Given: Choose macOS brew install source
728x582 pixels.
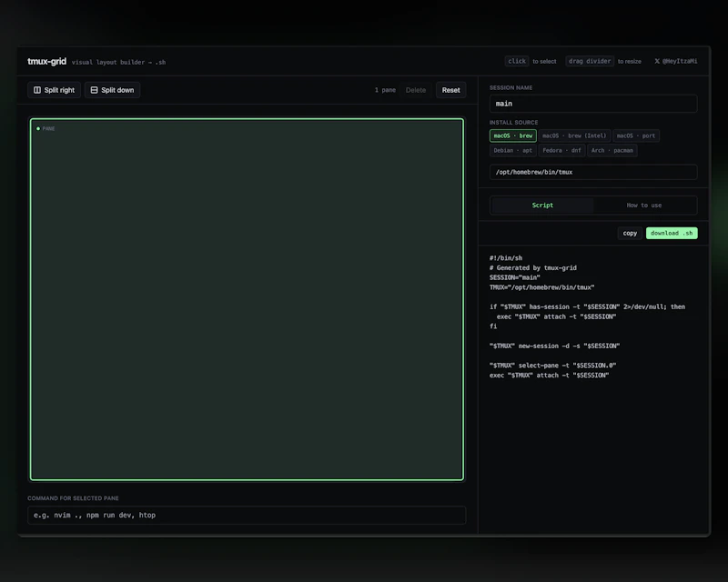Looking at the screenshot, I should click(x=513, y=135).
